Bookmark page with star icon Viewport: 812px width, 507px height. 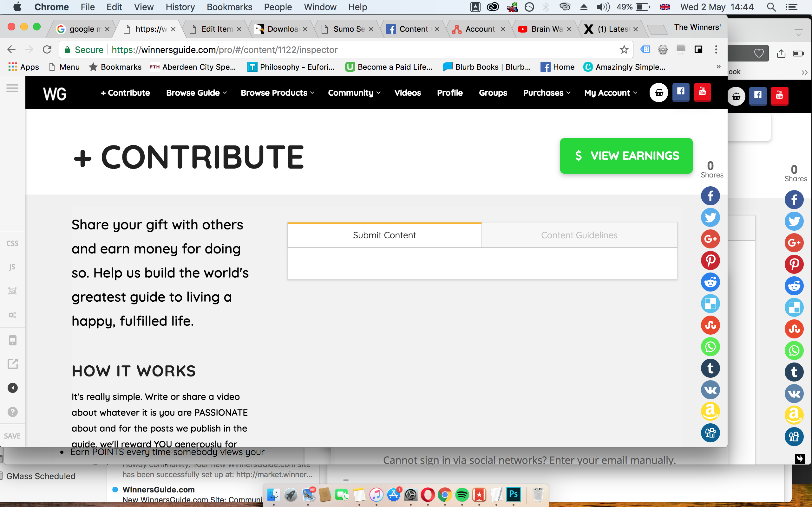(624, 50)
